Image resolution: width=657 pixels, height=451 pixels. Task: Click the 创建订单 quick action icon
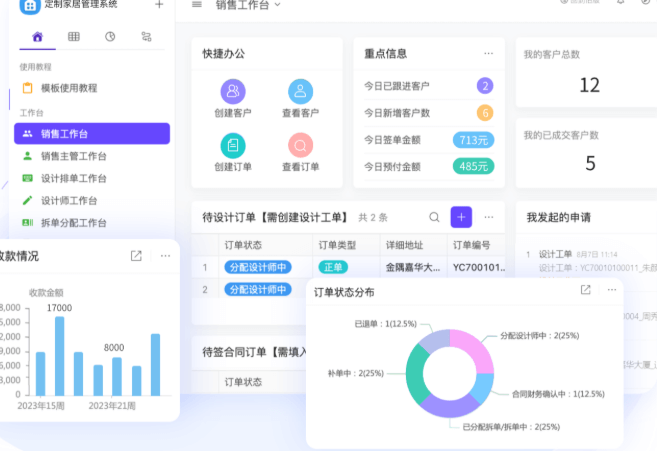tap(233, 145)
